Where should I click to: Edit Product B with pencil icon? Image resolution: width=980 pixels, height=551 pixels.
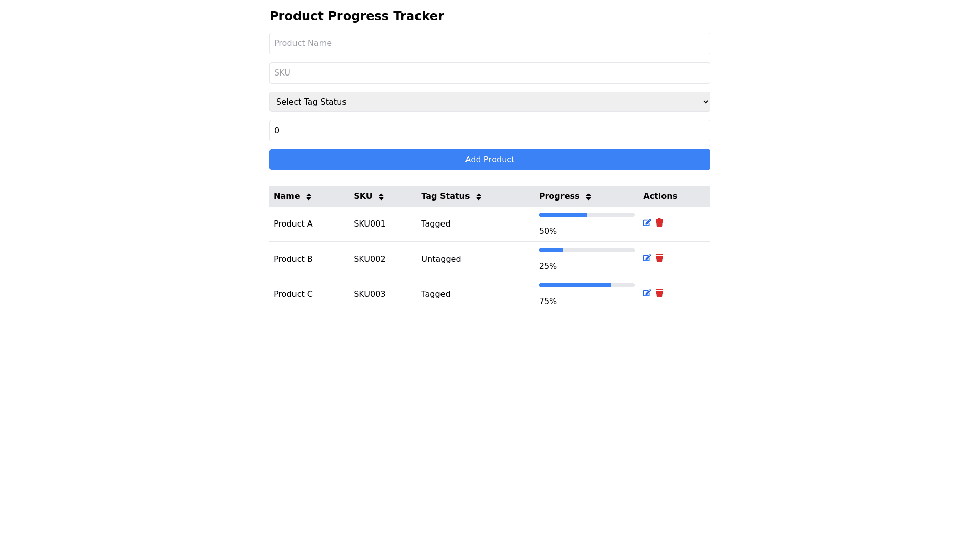click(x=647, y=258)
